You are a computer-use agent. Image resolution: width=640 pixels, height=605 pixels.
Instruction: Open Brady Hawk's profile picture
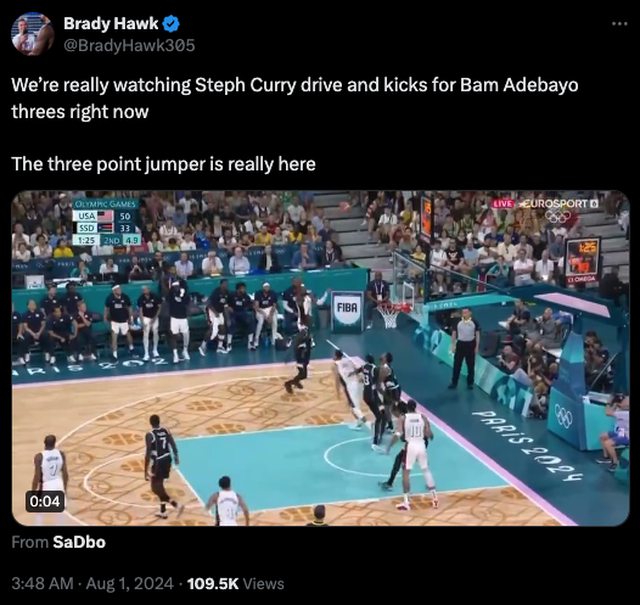33,33
